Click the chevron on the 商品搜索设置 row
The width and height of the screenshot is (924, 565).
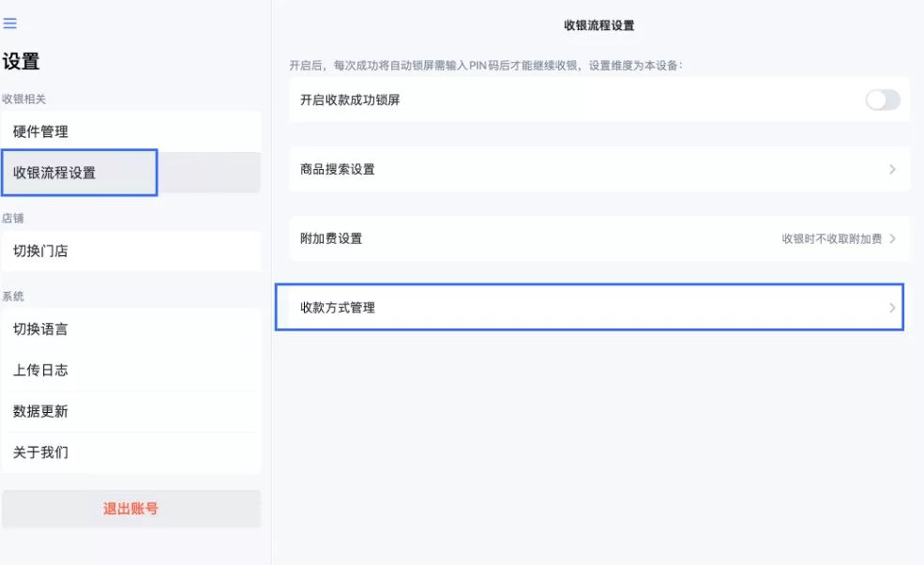tap(892, 169)
